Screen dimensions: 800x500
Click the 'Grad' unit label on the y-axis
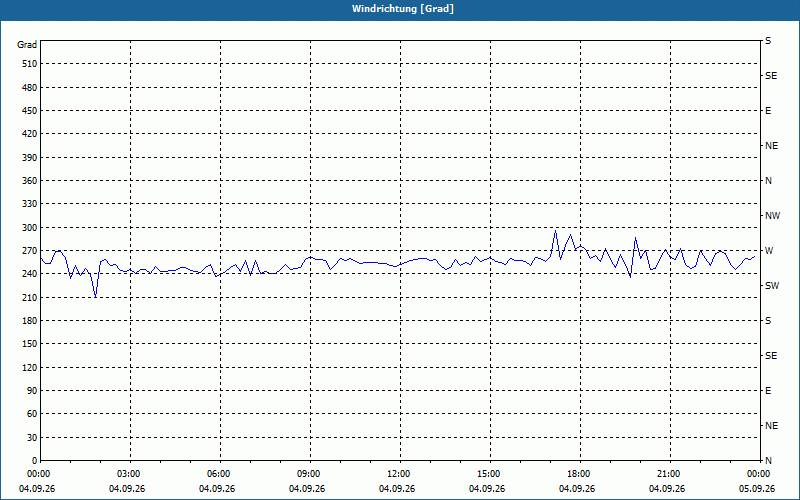(27, 45)
